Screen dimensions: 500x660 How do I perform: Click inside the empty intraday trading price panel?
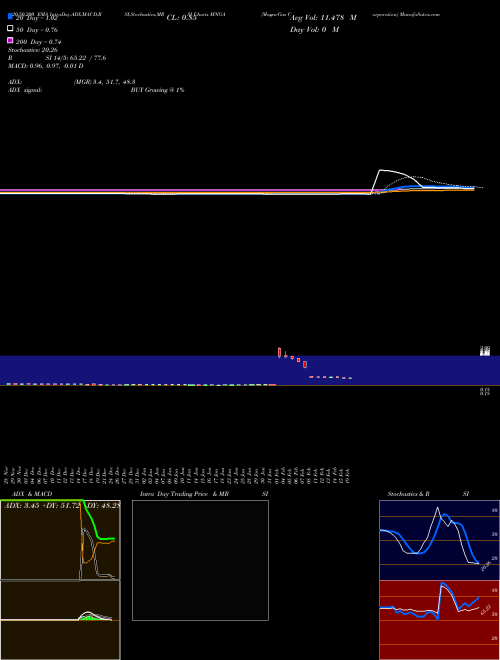tap(200, 560)
